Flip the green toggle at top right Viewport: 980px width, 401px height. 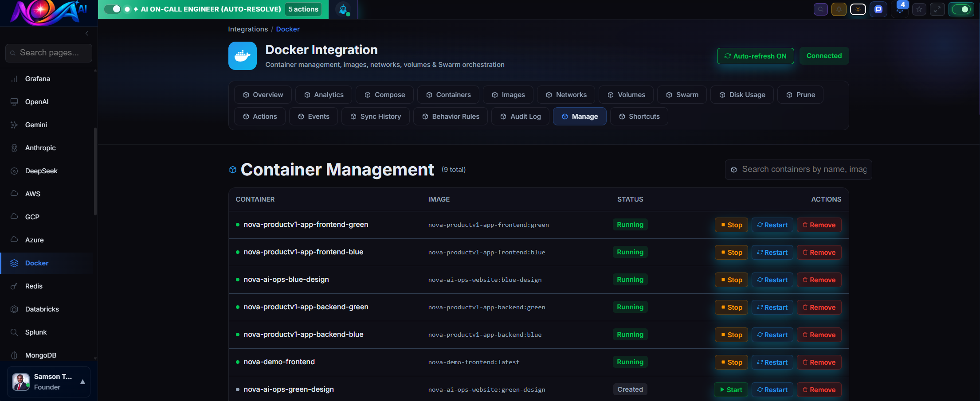tap(961, 9)
